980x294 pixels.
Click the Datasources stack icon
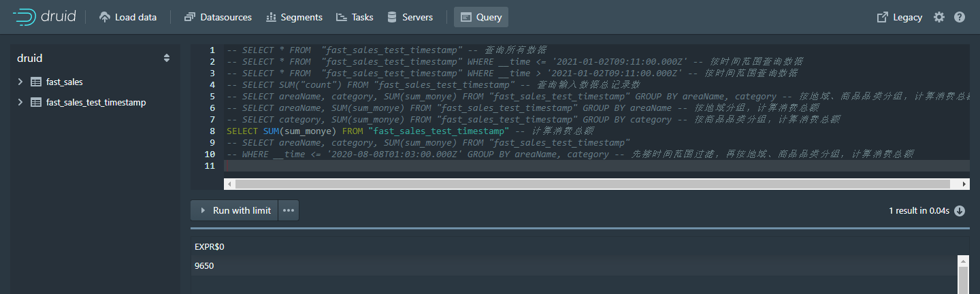(189, 17)
